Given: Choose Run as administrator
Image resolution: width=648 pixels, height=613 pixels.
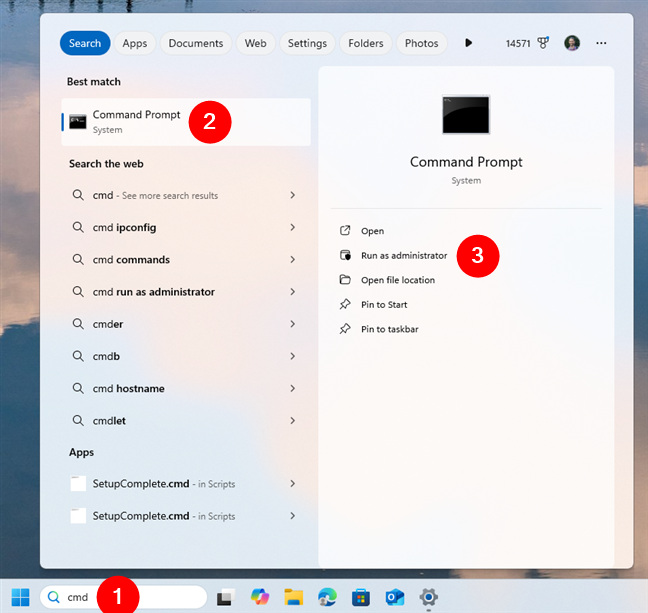Looking at the screenshot, I should point(404,255).
